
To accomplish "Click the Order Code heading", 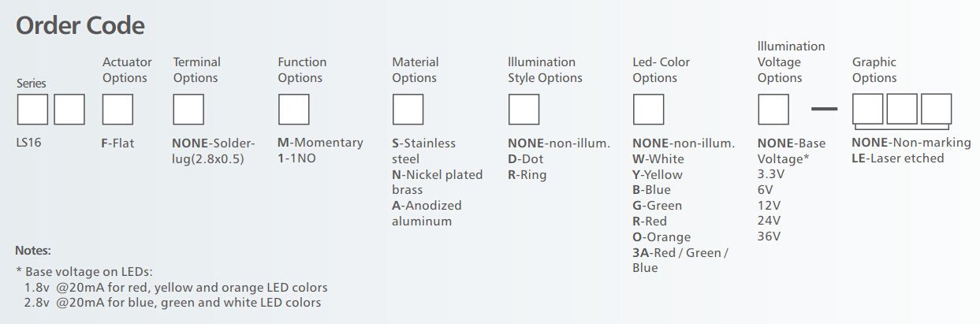I will pos(80,25).
